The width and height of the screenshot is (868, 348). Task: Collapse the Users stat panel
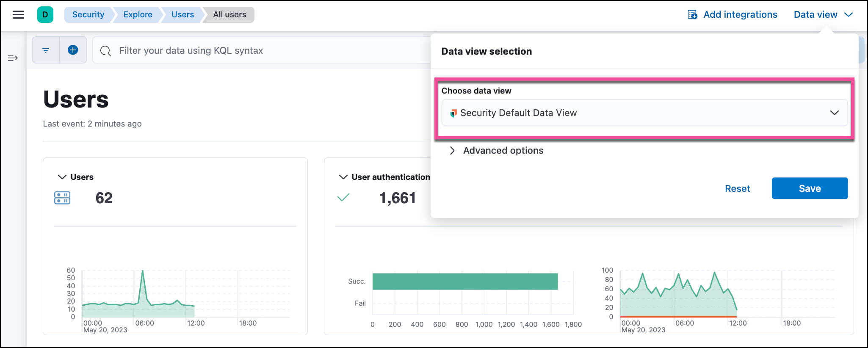62,177
